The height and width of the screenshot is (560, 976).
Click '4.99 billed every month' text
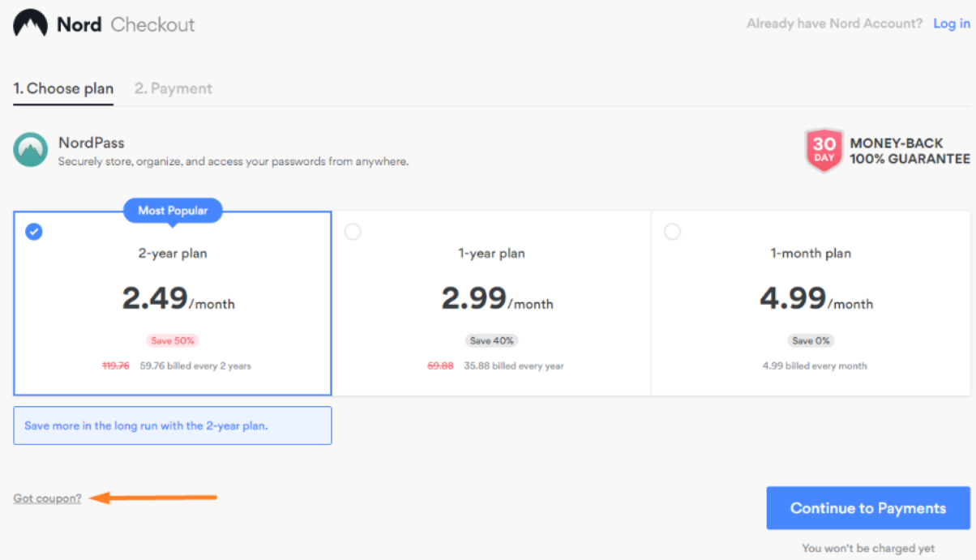pos(815,366)
